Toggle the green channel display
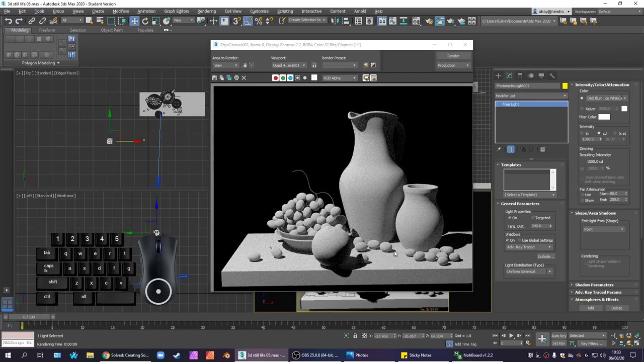The width and height of the screenshot is (644, 362). pos(283,78)
